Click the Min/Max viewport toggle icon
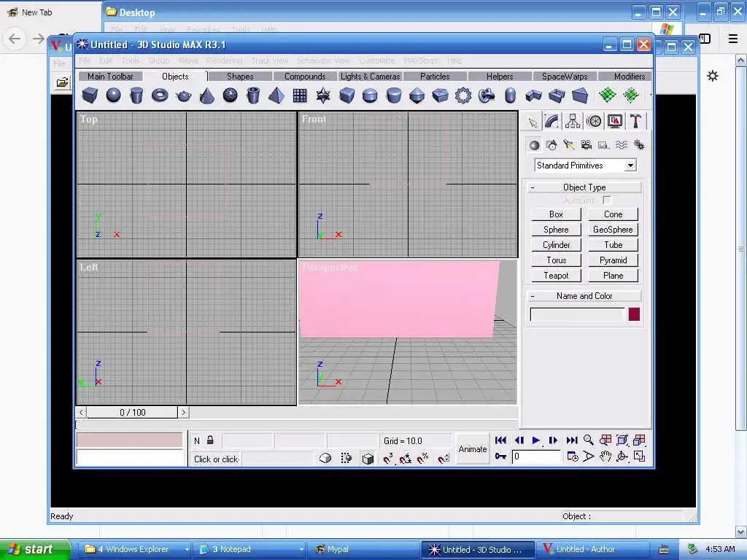Screen dimensions: 747x560 639,456
